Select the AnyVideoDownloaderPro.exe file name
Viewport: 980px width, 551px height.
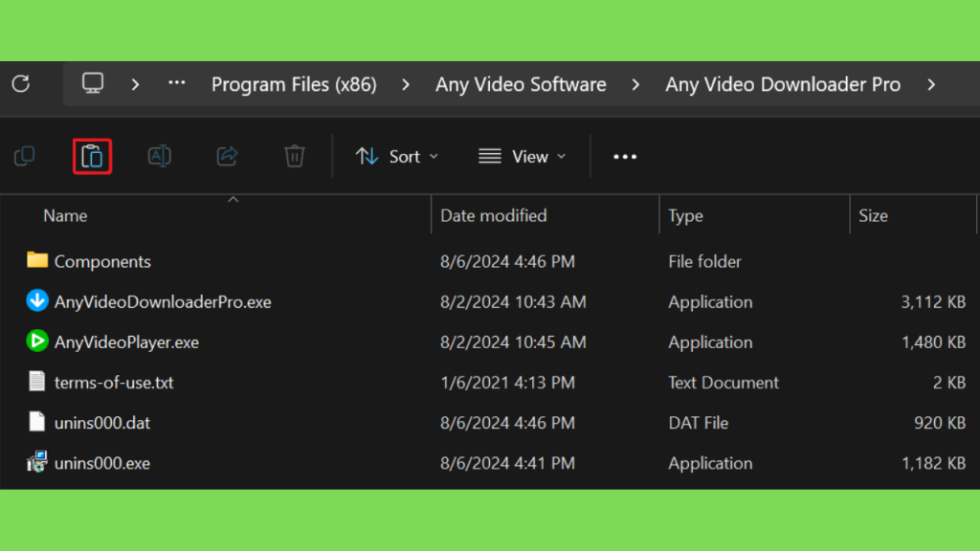[163, 302]
